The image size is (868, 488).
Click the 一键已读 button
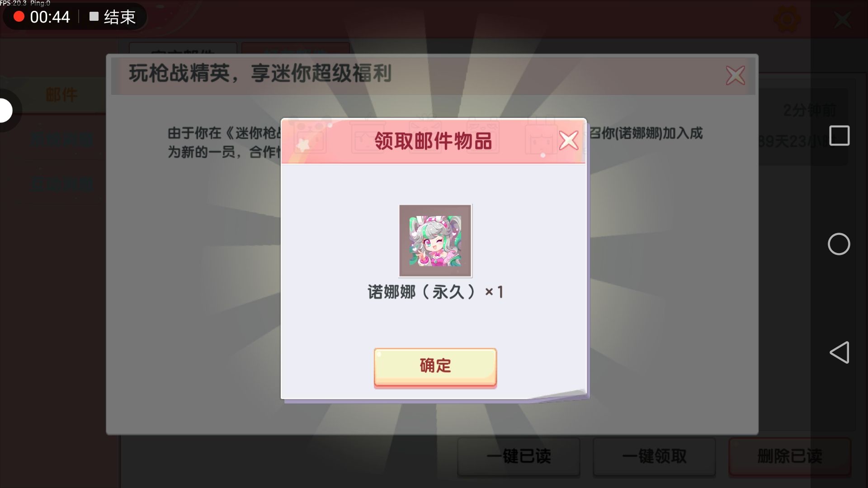[x=519, y=456]
